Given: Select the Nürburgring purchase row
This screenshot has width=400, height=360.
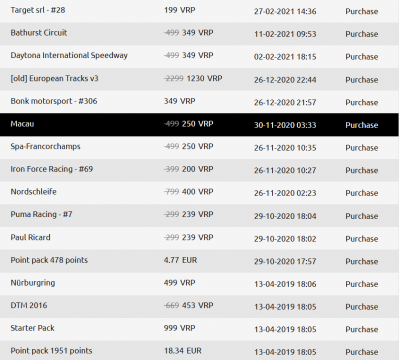Looking at the screenshot, I should pyautogui.click(x=199, y=283).
